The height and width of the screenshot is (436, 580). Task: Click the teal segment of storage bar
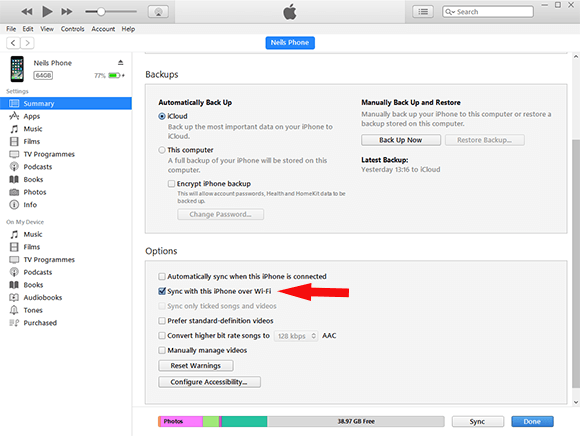tap(245, 421)
